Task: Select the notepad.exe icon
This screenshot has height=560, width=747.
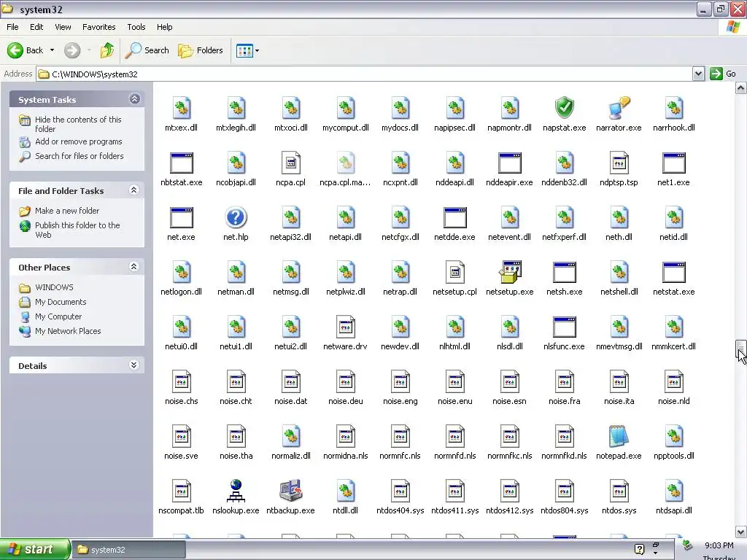Action: coord(619,436)
